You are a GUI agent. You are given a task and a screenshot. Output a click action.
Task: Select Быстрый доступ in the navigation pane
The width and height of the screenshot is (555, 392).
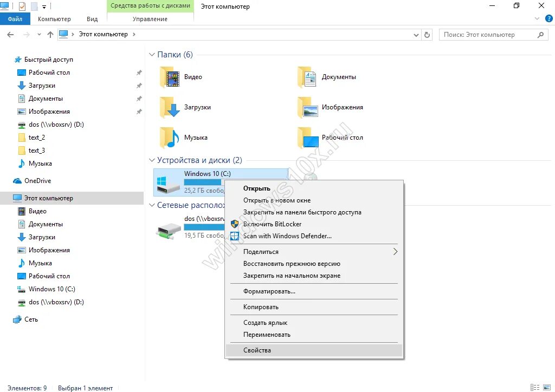(x=48, y=60)
